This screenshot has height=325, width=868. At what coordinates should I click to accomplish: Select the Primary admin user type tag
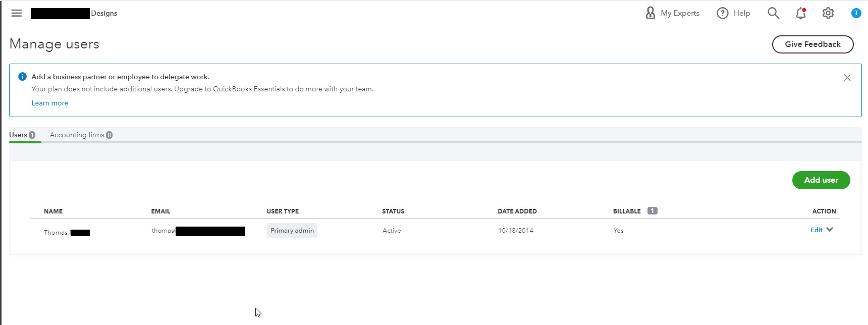(x=292, y=231)
